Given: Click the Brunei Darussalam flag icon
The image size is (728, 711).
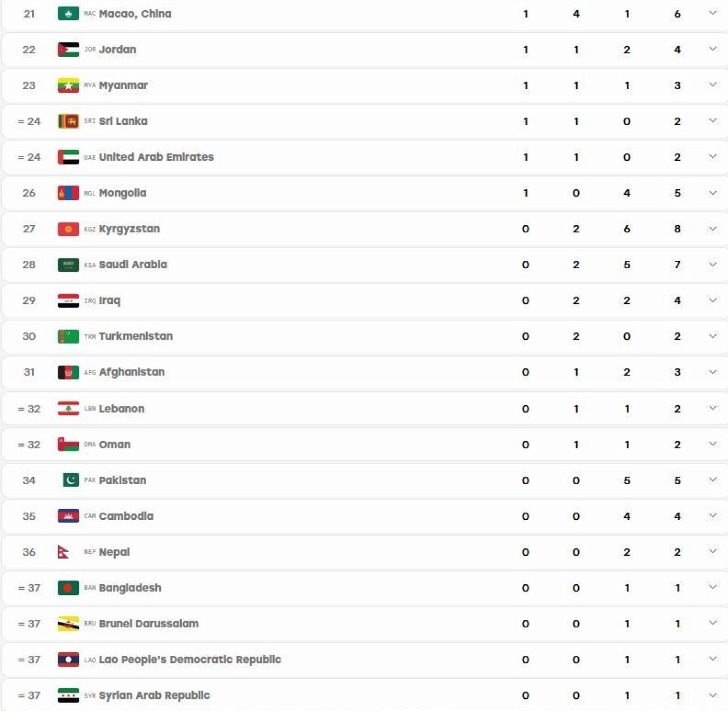Looking at the screenshot, I should (68, 624).
